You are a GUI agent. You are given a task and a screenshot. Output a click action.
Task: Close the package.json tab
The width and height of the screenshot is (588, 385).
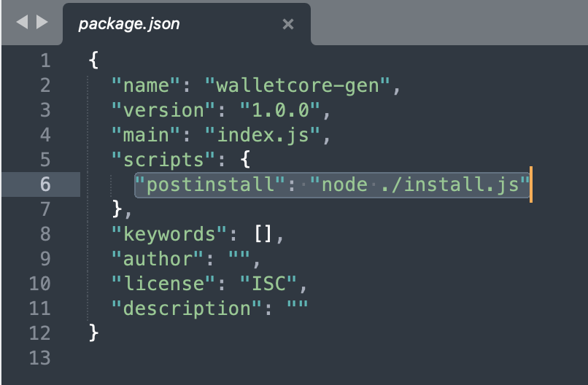[x=287, y=24]
